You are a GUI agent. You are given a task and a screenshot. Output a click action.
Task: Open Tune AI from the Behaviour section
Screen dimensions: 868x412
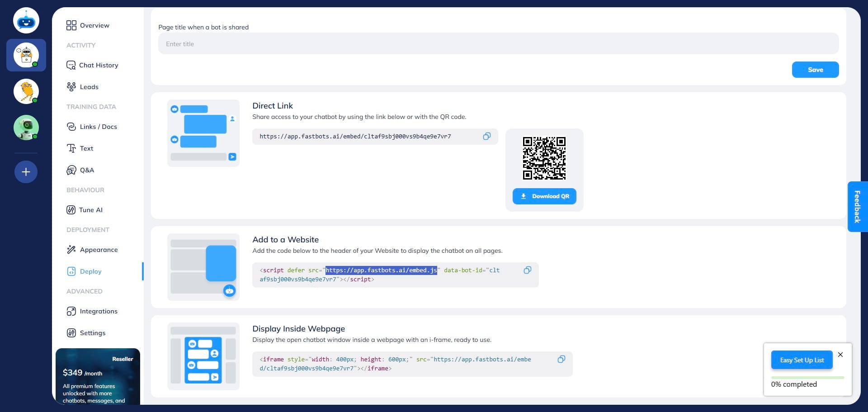(x=71, y=210)
